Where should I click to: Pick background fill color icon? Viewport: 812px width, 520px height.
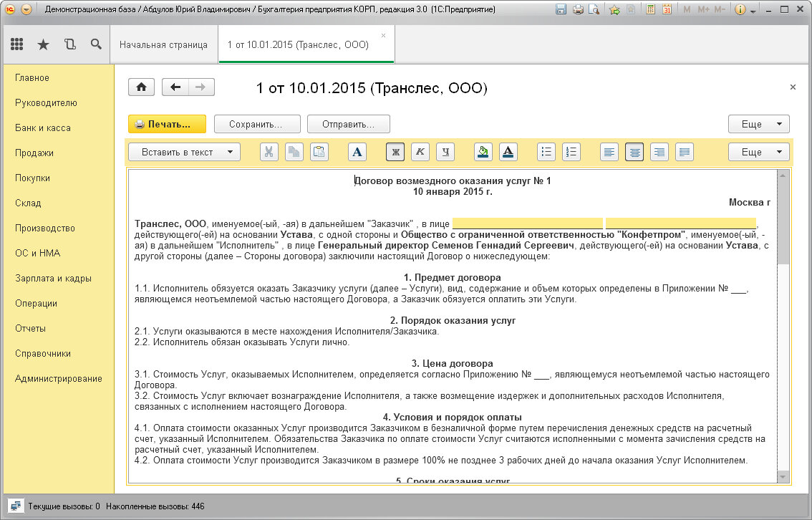[x=483, y=153]
